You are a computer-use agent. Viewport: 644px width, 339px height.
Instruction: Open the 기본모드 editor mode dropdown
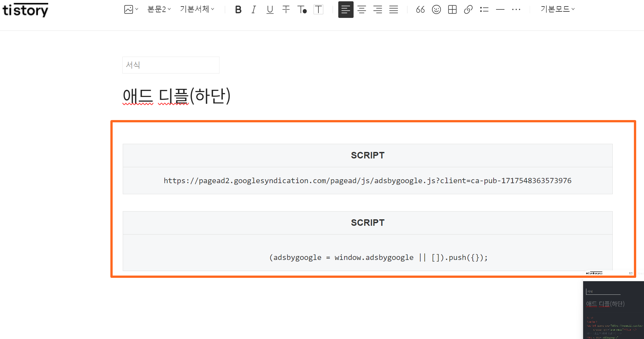pos(557,9)
